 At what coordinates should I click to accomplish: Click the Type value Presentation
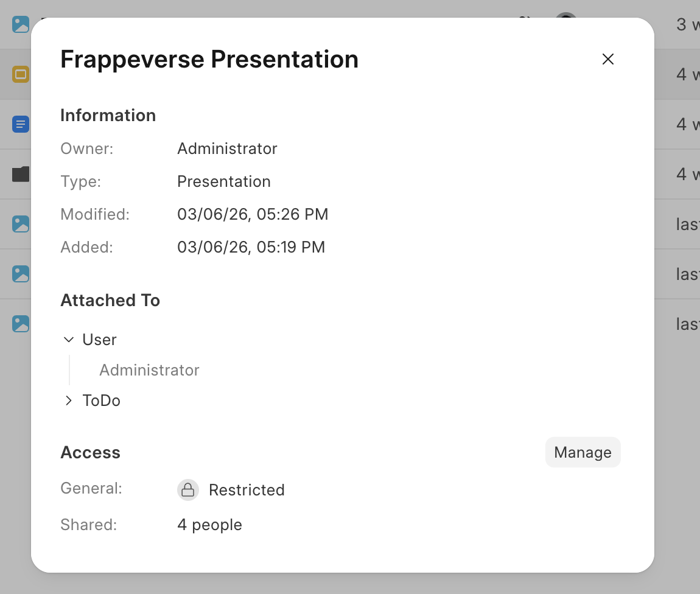[223, 181]
